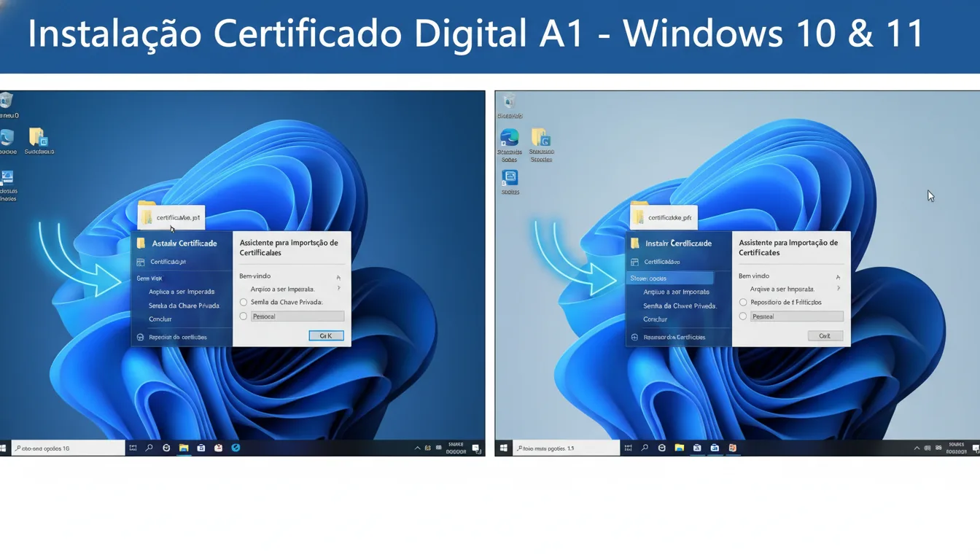Click Task View icon in left screenshot taskbar
980x560 pixels.
[x=133, y=448]
